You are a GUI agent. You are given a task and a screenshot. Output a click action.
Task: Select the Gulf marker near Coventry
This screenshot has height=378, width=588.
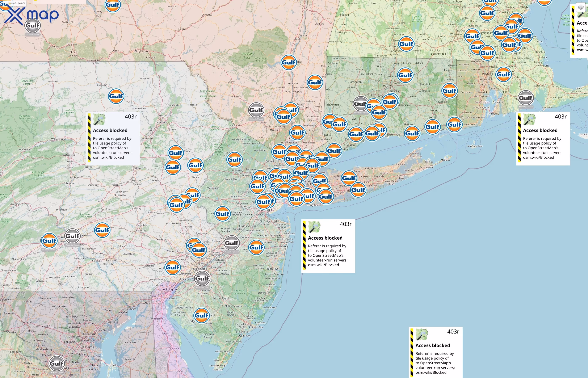point(450,91)
